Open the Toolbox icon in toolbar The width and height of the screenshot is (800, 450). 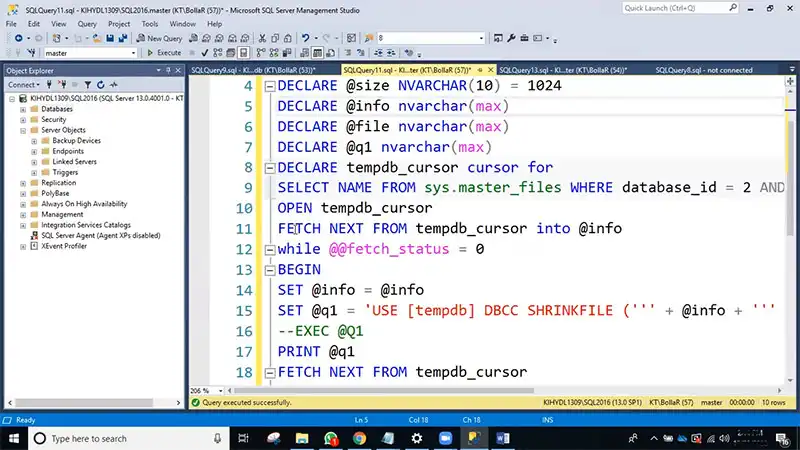[x=524, y=38]
